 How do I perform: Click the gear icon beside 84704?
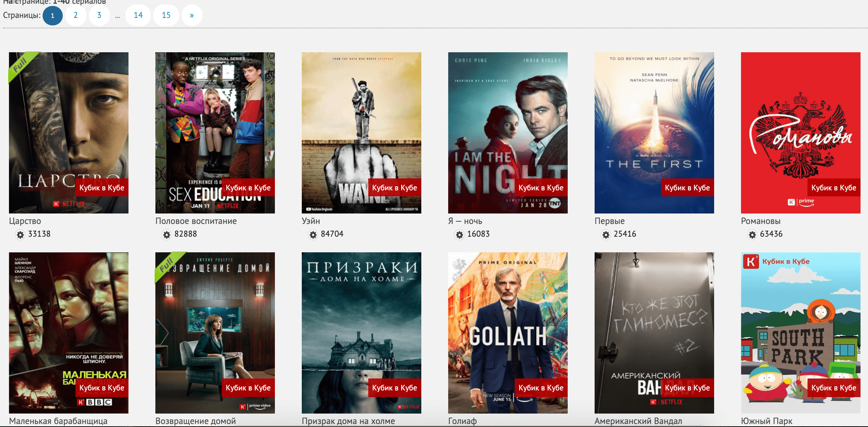coord(313,234)
